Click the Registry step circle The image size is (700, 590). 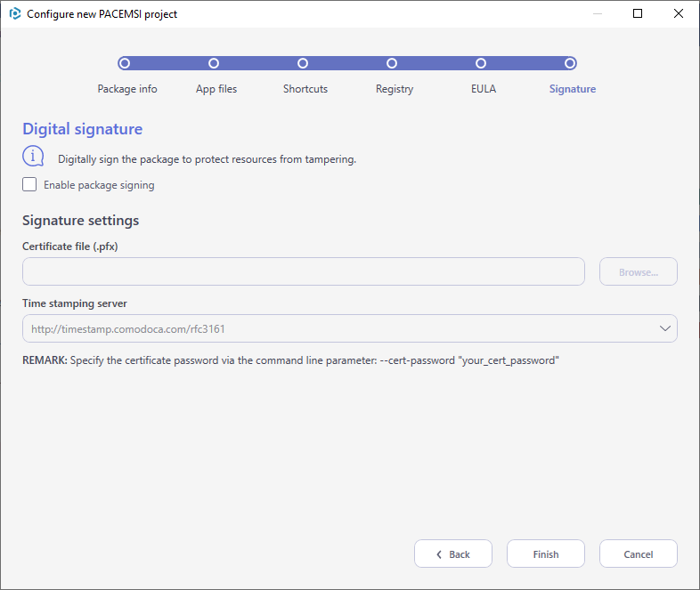(x=392, y=63)
